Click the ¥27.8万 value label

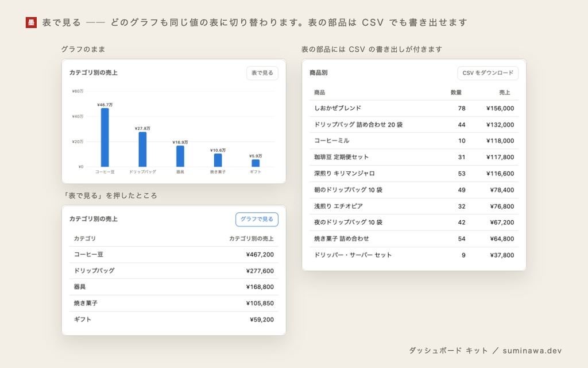pos(142,128)
